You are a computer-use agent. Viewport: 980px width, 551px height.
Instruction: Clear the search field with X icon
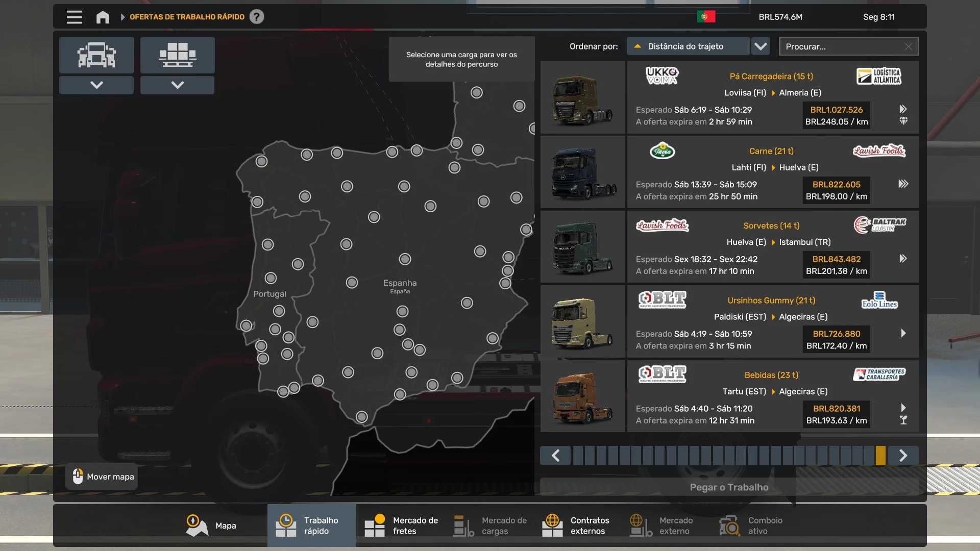[908, 46]
